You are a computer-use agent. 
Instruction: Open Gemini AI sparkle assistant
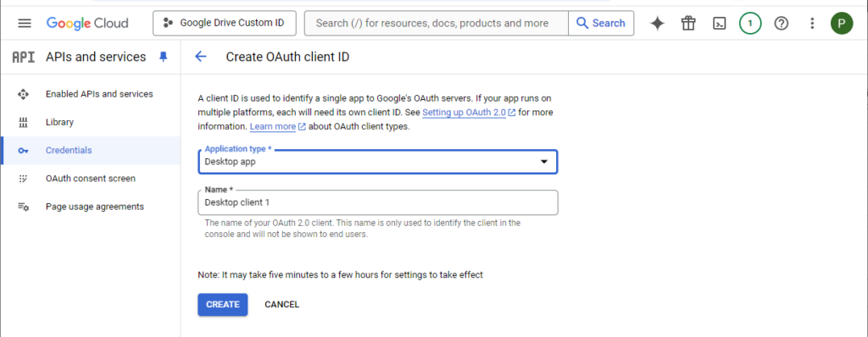pos(657,23)
